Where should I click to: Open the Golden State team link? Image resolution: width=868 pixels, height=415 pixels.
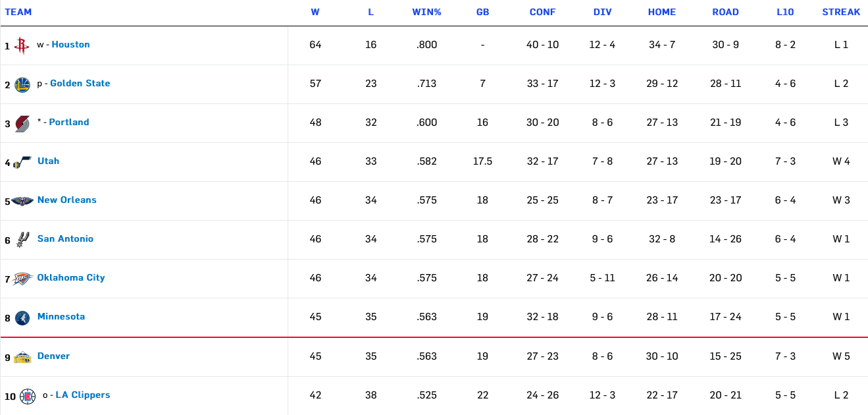80,84
